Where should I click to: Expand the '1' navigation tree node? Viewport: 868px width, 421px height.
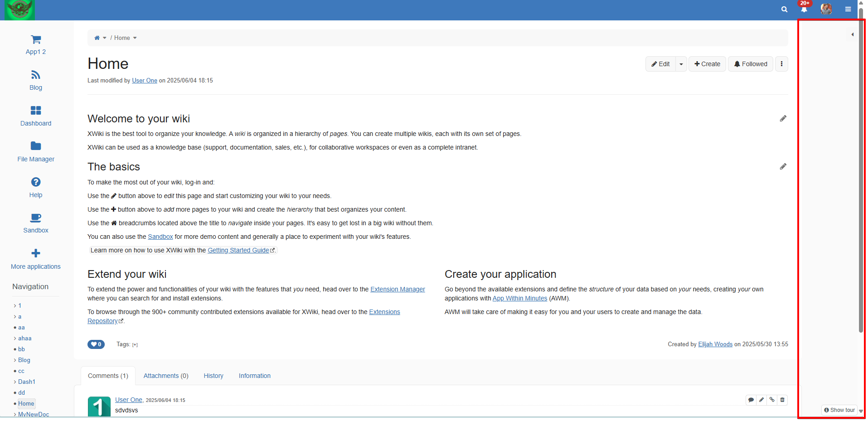pos(15,306)
